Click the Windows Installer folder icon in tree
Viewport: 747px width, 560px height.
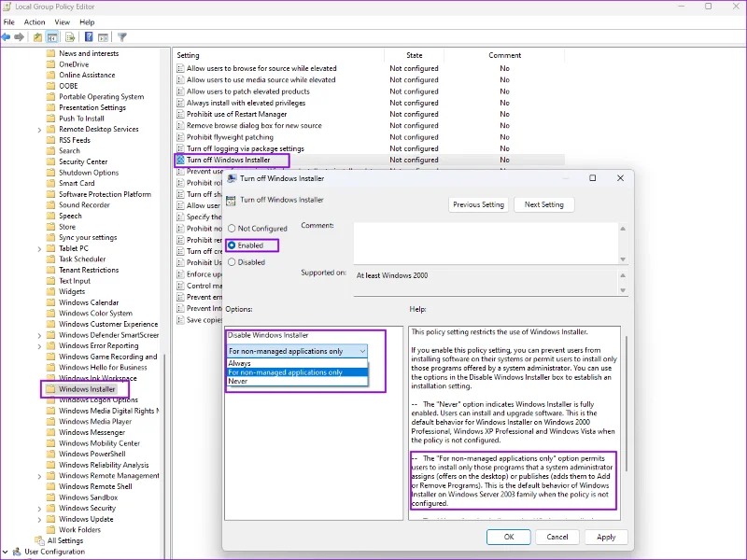(x=50, y=389)
